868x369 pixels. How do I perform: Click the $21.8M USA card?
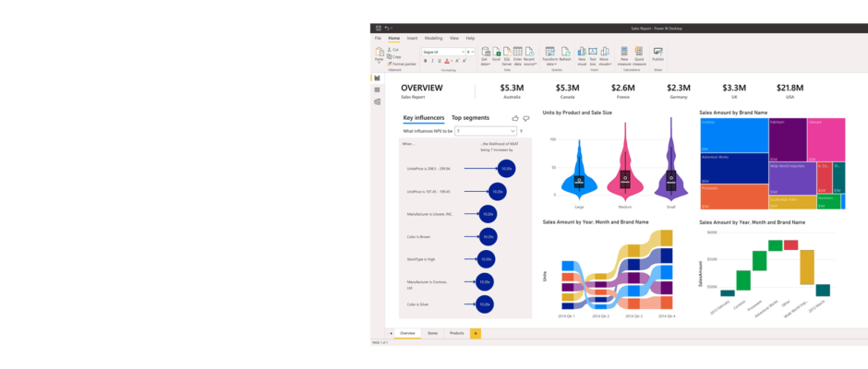point(790,91)
